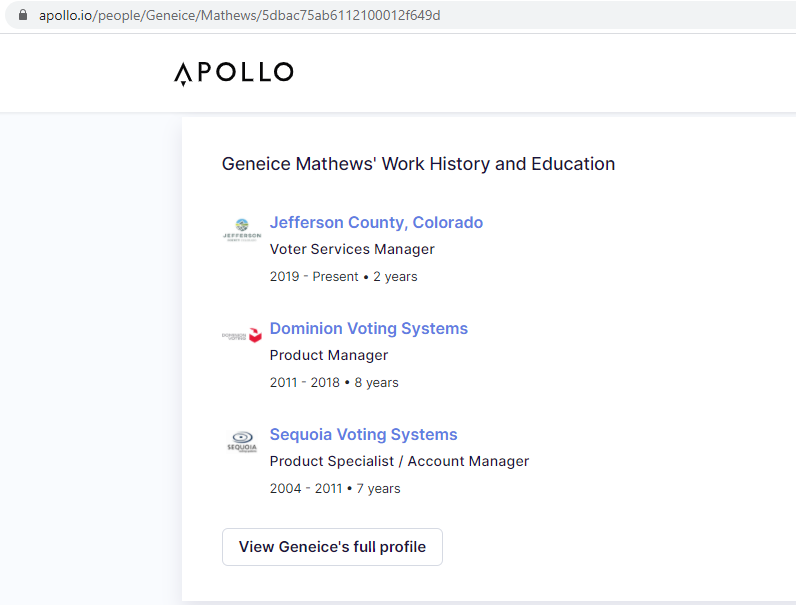Open the Sequoia Voting Systems link
The width and height of the screenshot is (796, 605).
tap(363, 434)
